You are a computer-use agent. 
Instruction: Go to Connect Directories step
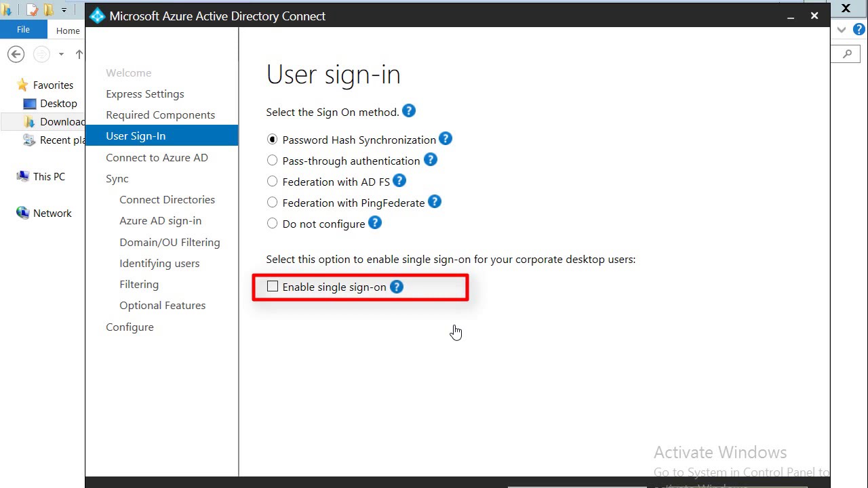[x=167, y=199]
